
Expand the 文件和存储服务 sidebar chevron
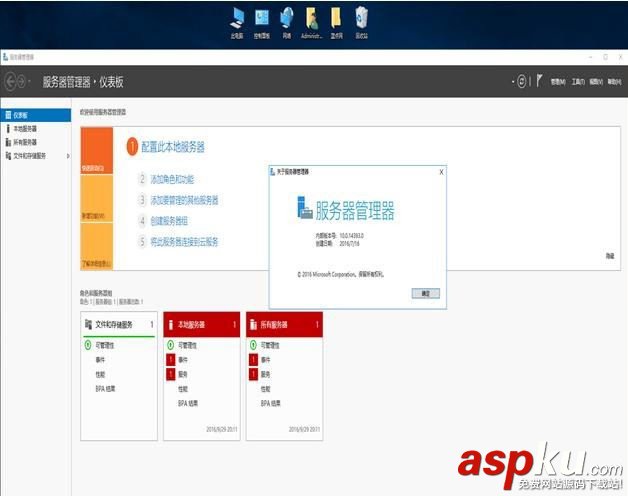(68, 156)
